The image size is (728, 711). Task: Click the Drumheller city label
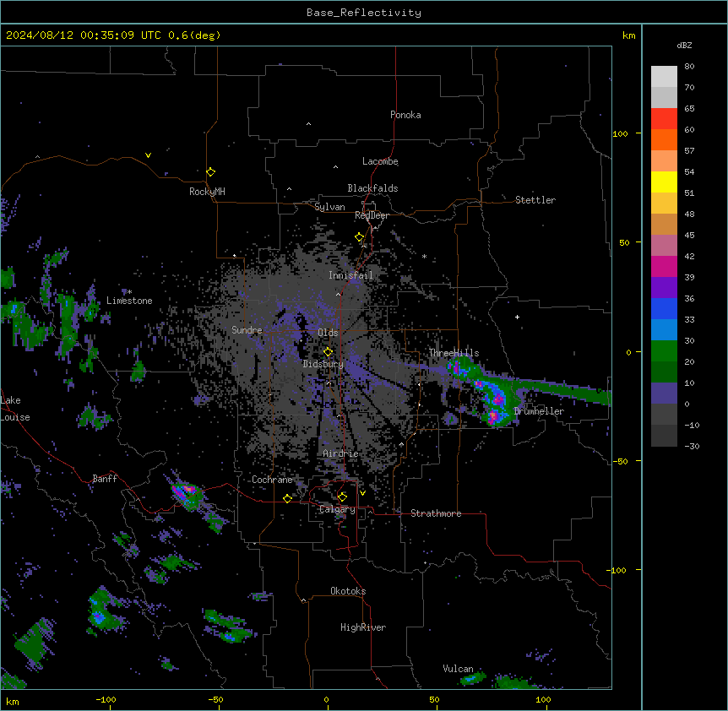click(x=539, y=411)
